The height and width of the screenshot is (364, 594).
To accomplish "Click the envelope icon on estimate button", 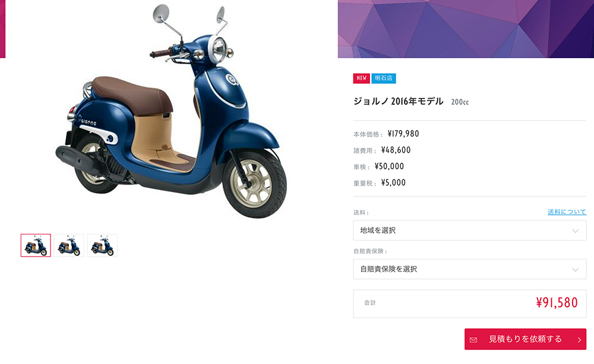I will 473,340.
